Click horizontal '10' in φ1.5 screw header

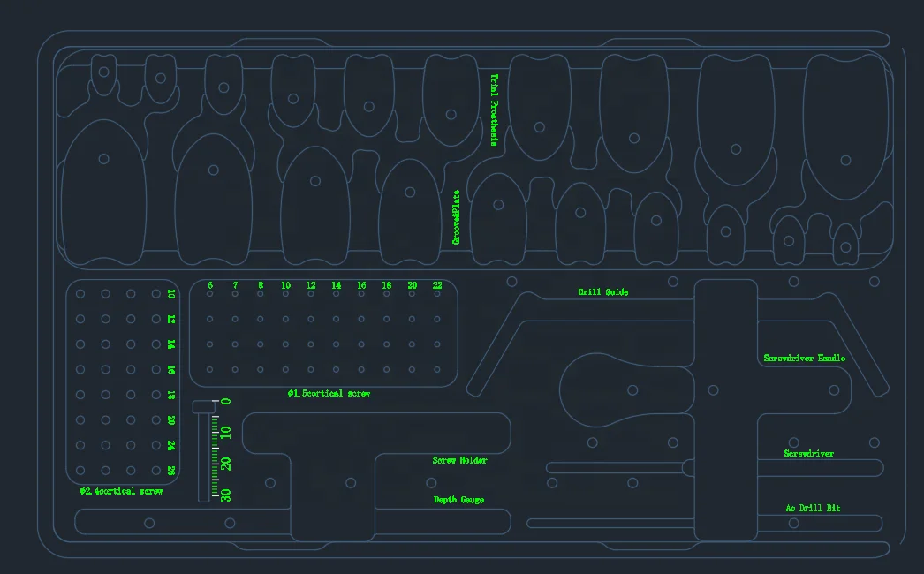coord(286,285)
